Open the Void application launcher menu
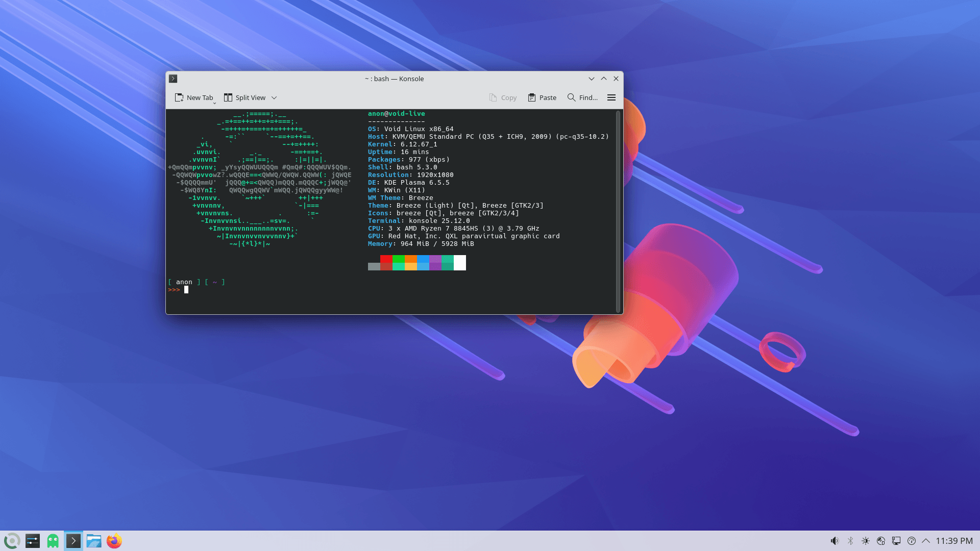Viewport: 980px width, 551px height. pos(12,541)
